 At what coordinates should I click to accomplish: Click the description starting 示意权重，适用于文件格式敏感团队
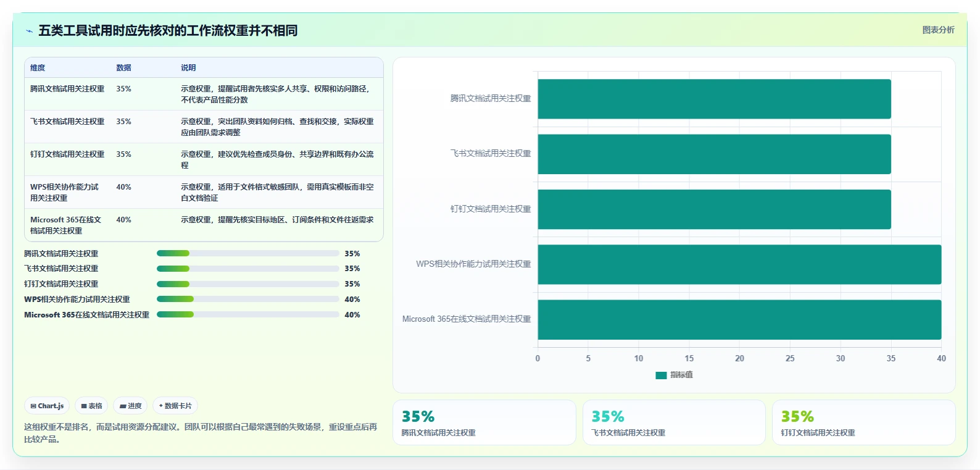coord(277,193)
